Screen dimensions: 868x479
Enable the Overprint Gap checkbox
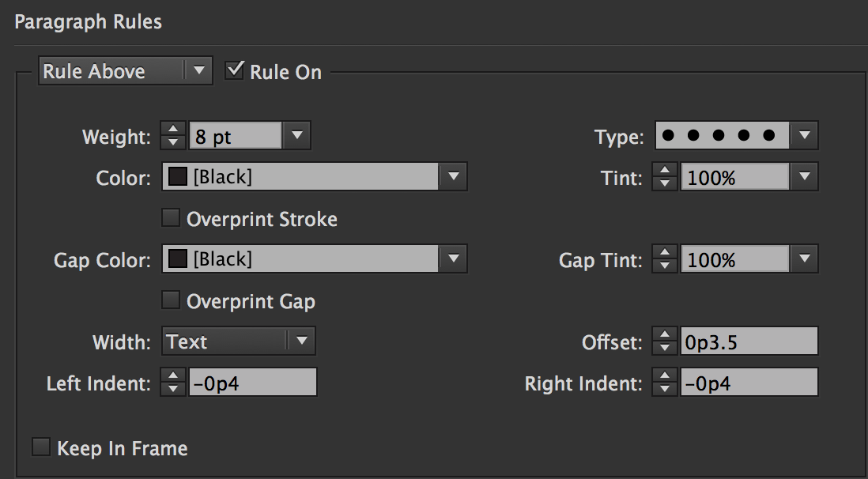point(170,300)
